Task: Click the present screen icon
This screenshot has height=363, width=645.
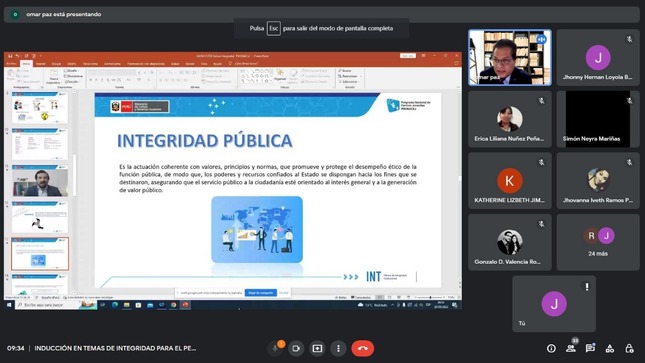Action: coord(317,348)
